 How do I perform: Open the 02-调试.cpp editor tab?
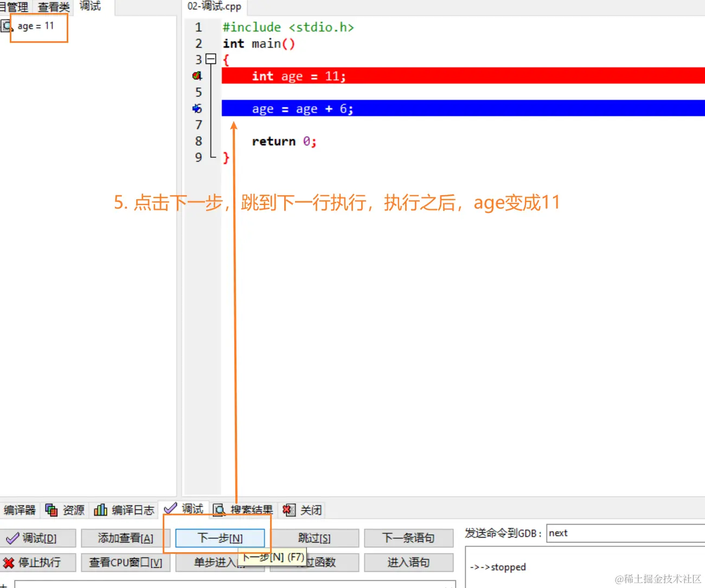[x=214, y=7]
